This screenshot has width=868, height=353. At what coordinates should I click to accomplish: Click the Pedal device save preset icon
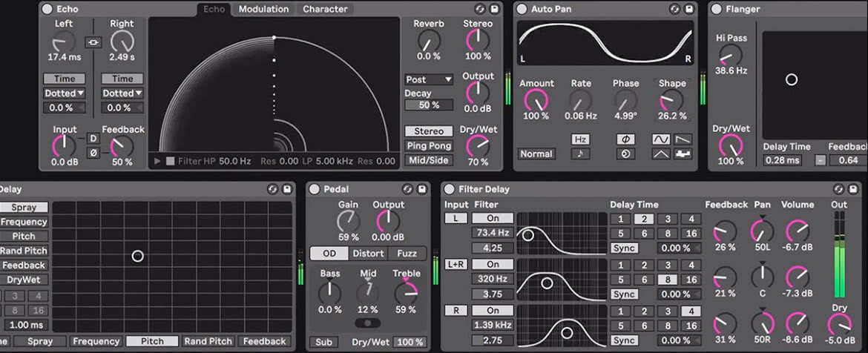click(422, 189)
